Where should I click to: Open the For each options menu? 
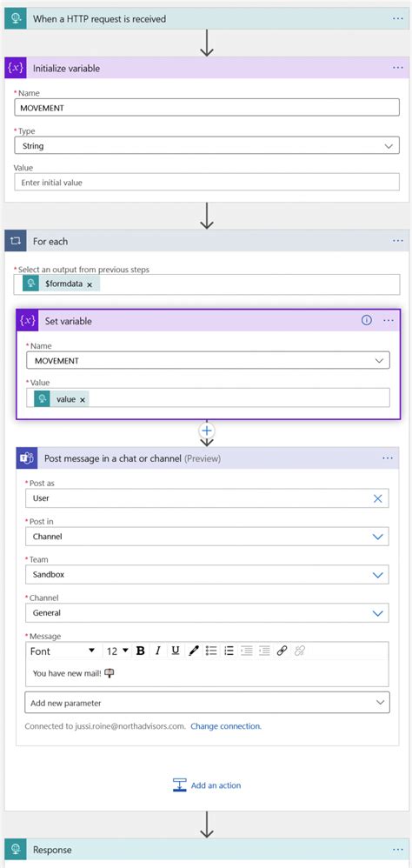pos(397,241)
